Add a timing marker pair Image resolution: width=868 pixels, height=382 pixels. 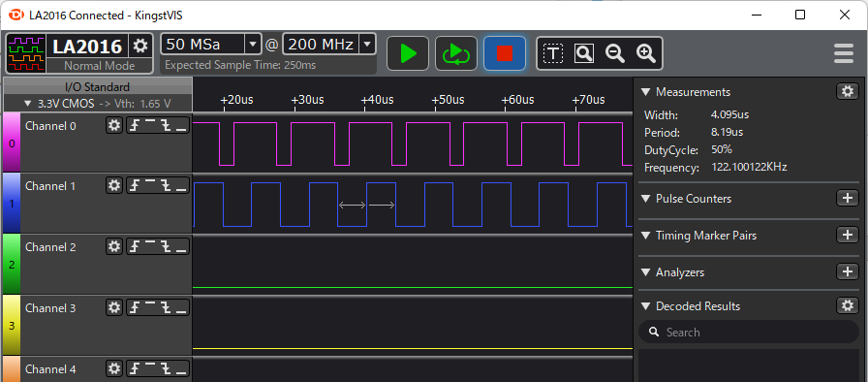[x=847, y=235]
